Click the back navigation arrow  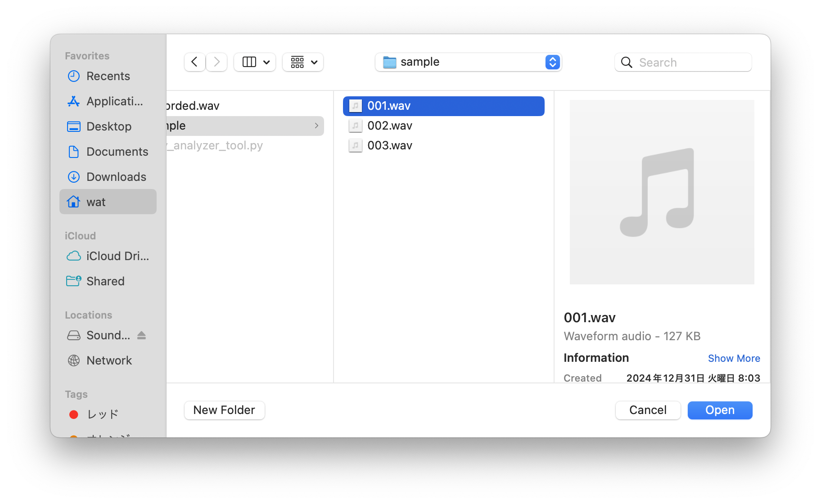click(194, 62)
